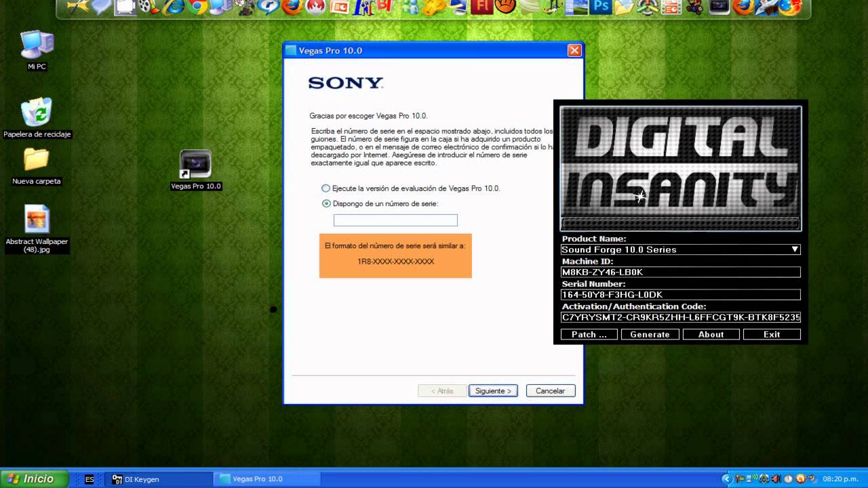Image resolution: width=868 pixels, height=488 pixels.
Task: Click the 08:20 p.m. clock
Action: (841, 479)
